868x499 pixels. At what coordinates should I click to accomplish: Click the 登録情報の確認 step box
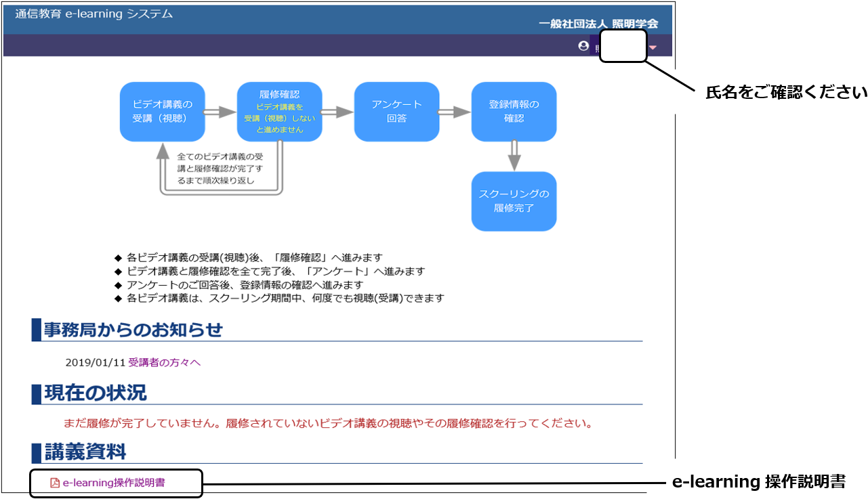click(x=514, y=112)
